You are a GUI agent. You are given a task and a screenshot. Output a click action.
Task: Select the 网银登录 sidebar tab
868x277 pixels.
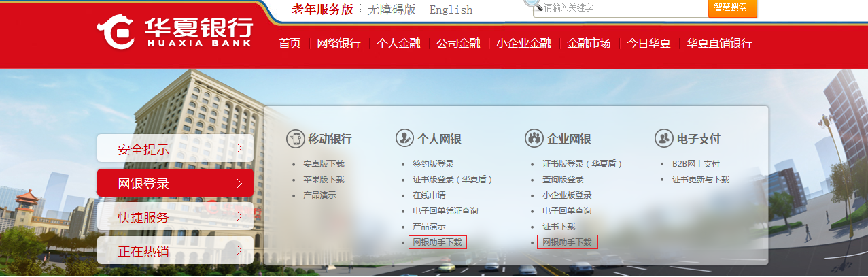click(x=175, y=182)
